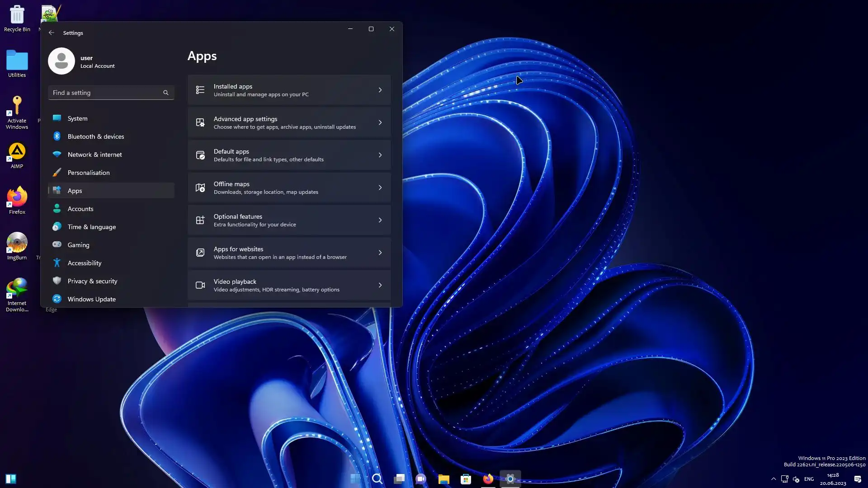Select the ImgBurn desktop icon
Screen dimensions: 868x488
17,243
